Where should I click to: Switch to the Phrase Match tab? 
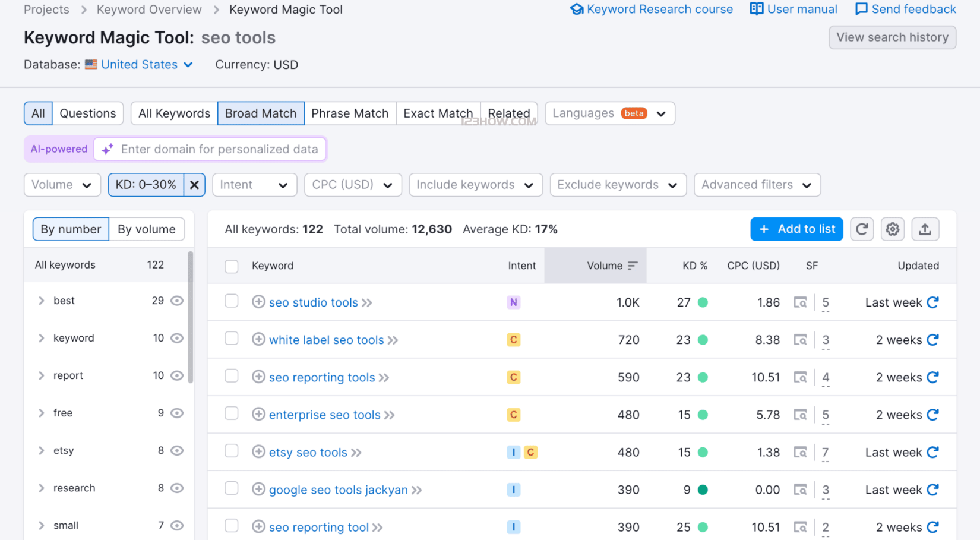pyautogui.click(x=350, y=113)
